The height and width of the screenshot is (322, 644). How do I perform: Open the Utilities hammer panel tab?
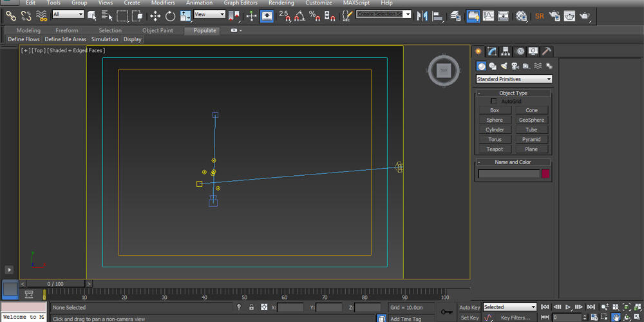tap(546, 52)
